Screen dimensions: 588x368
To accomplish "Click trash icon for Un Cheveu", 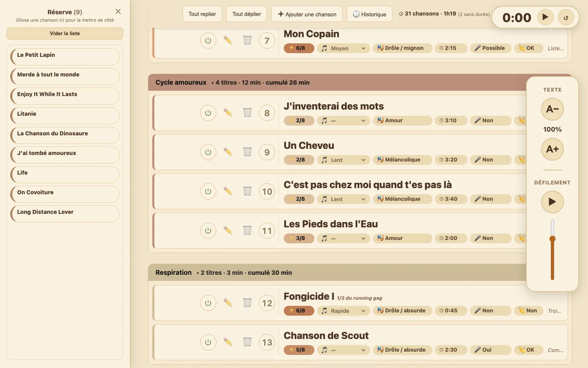I will coord(247,152).
